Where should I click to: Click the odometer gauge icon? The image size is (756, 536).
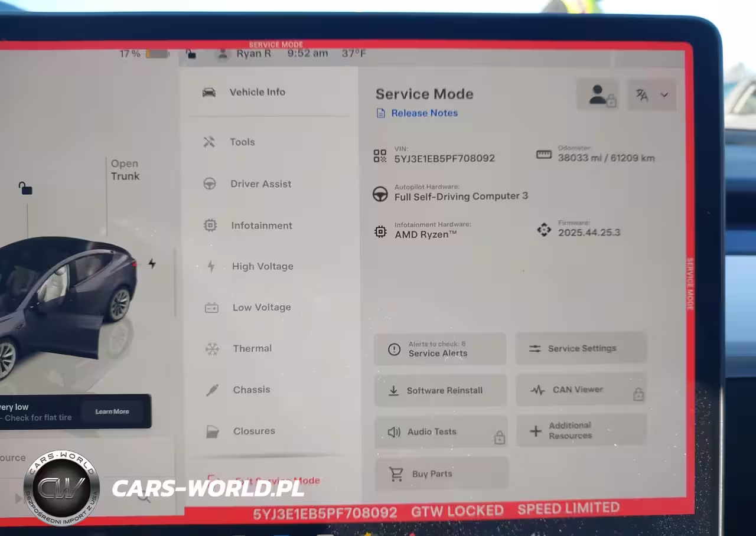(x=543, y=155)
